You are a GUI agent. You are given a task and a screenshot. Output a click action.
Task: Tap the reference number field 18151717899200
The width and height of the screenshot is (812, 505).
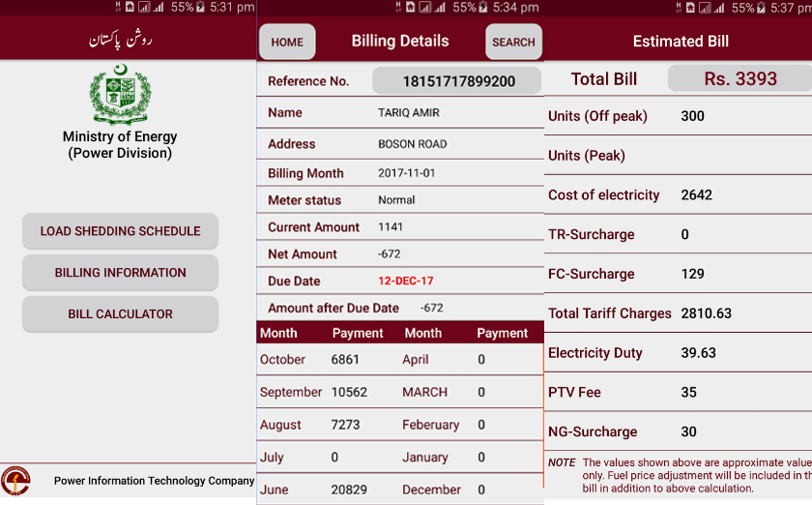click(457, 81)
